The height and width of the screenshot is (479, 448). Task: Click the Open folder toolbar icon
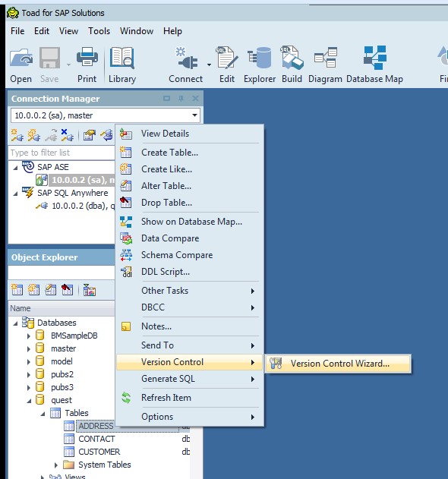[x=21, y=58]
